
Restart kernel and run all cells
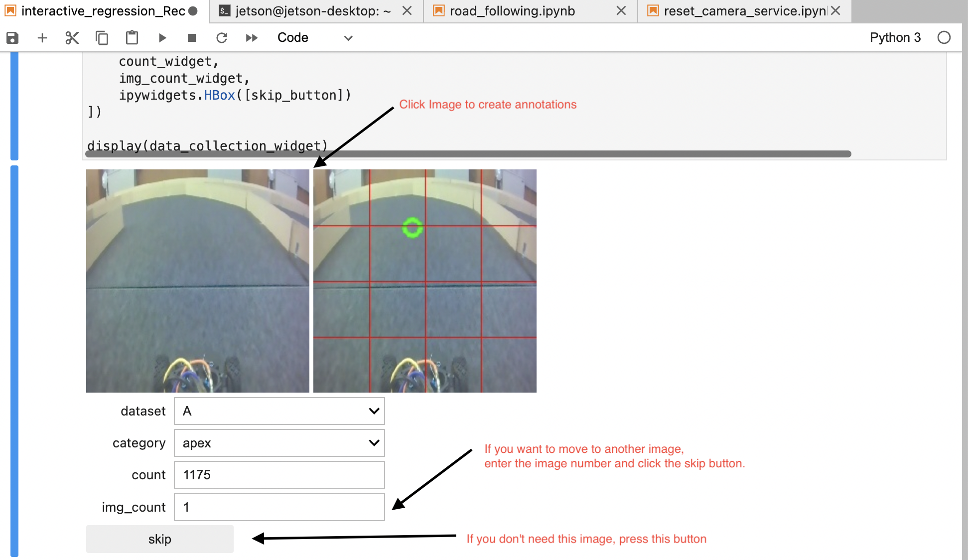pyautogui.click(x=252, y=37)
